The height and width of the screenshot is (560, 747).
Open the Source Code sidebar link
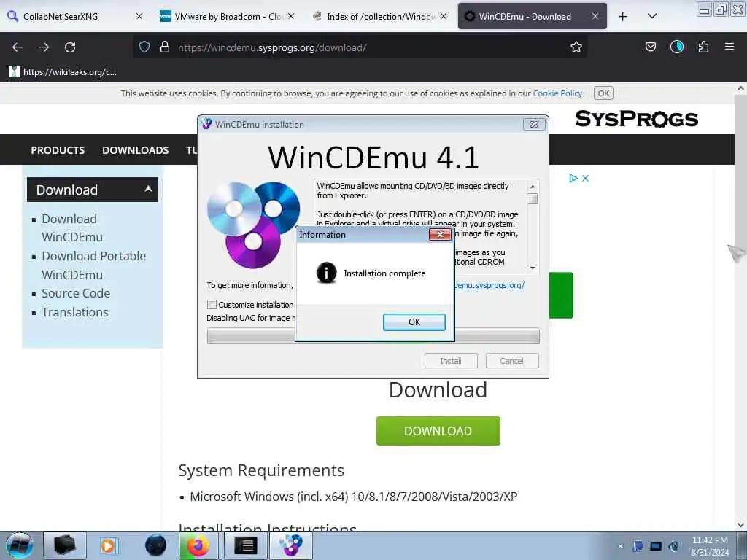[x=76, y=293]
